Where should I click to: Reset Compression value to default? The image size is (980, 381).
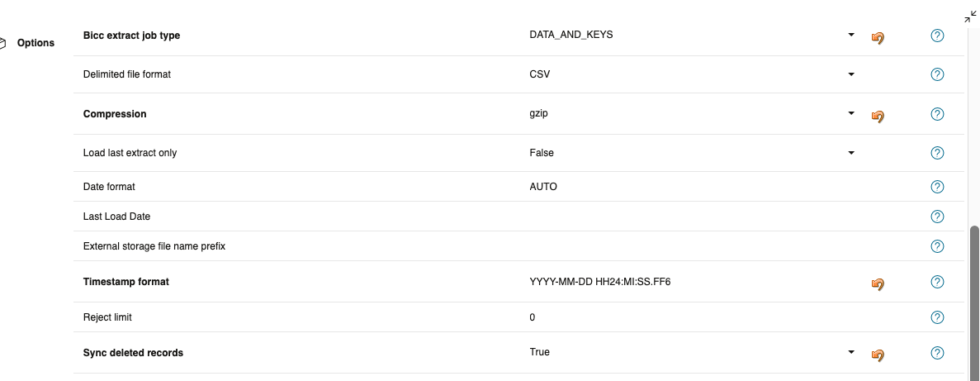coord(878,117)
